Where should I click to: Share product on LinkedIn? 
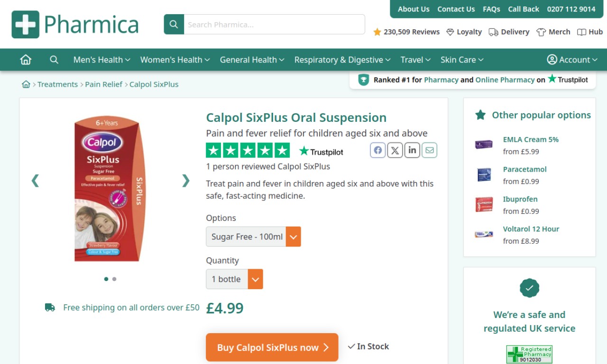click(x=412, y=150)
